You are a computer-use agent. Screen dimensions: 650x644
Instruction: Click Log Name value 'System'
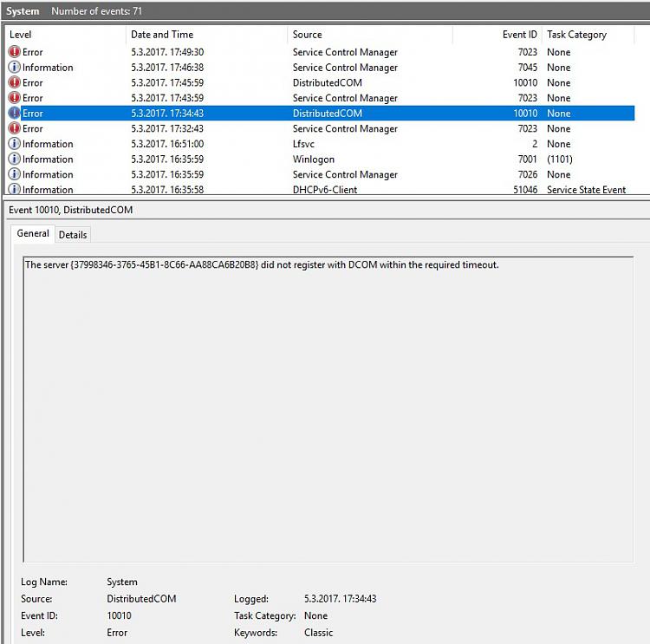[x=122, y=582]
